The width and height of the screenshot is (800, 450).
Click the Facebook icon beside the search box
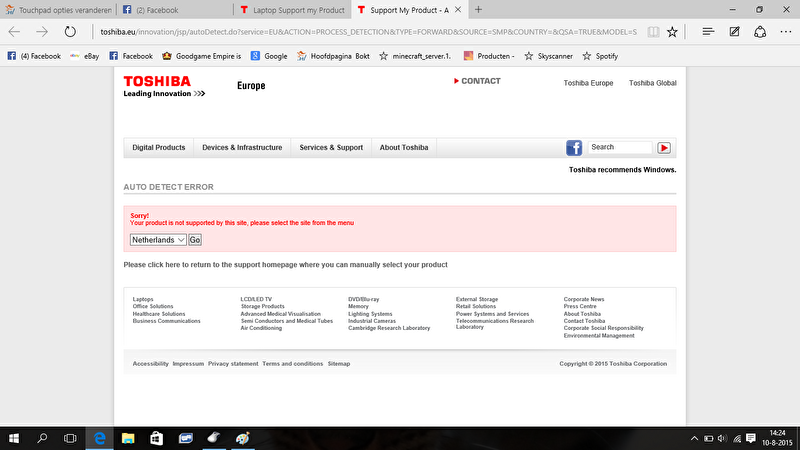(574, 148)
